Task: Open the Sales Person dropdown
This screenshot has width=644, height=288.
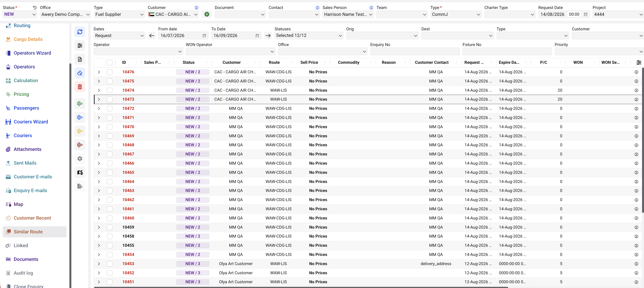Action: pyautogui.click(x=348, y=14)
